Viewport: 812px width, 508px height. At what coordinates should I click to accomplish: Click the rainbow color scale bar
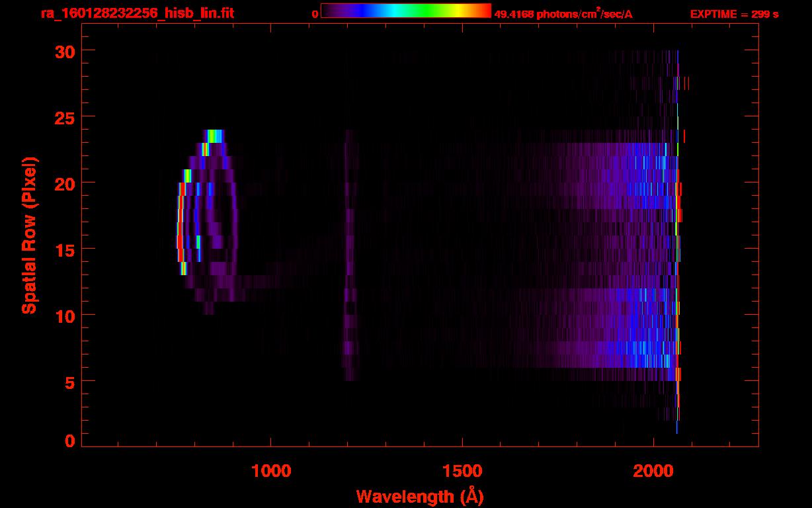tap(406, 11)
